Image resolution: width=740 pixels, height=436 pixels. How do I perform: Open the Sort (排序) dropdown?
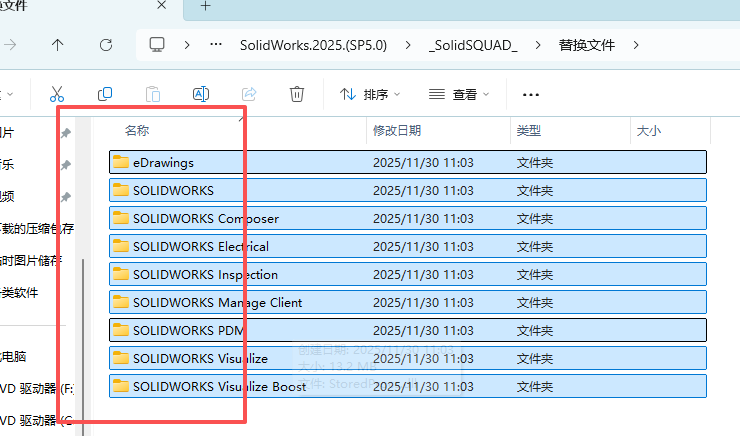pyautogui.click(x=370, y=95)
